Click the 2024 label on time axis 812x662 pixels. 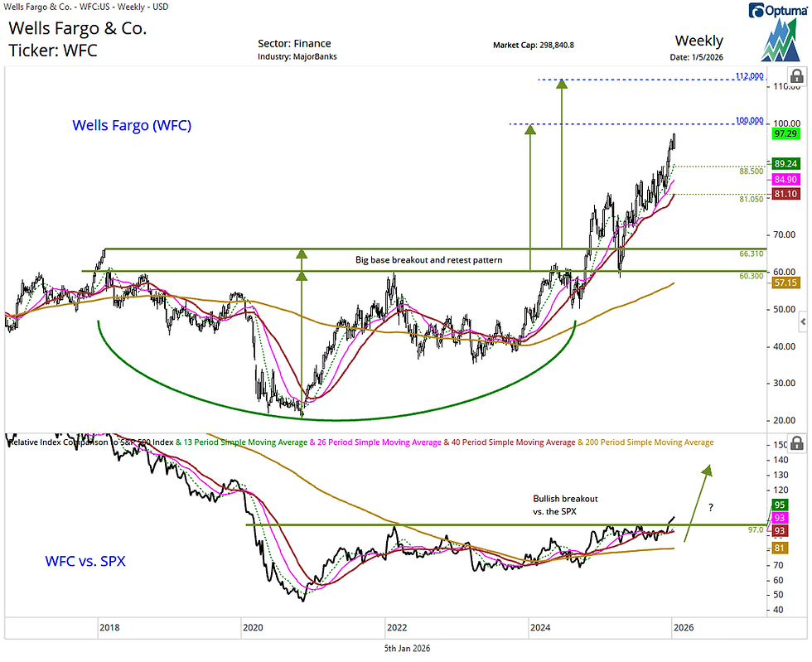(540, 628)
